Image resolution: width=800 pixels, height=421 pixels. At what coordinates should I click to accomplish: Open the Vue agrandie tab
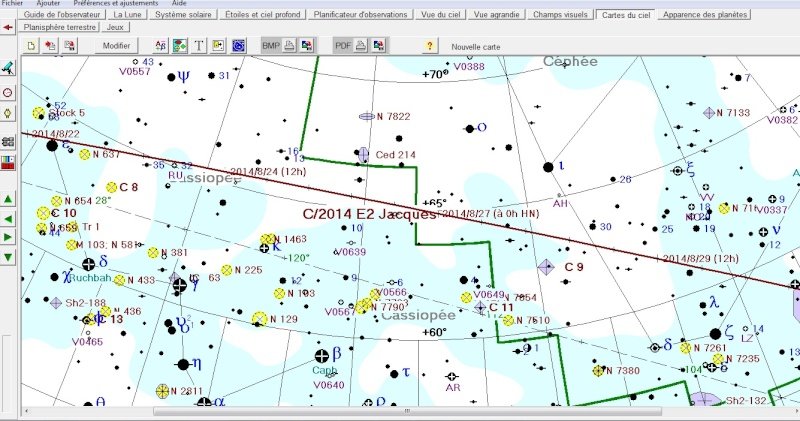(x=496, y=15)
